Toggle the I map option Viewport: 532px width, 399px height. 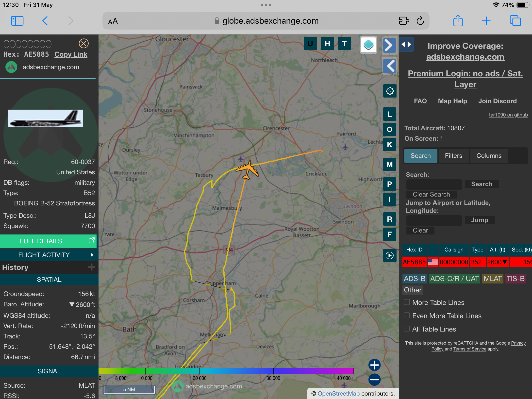click(x=390, y=199)
